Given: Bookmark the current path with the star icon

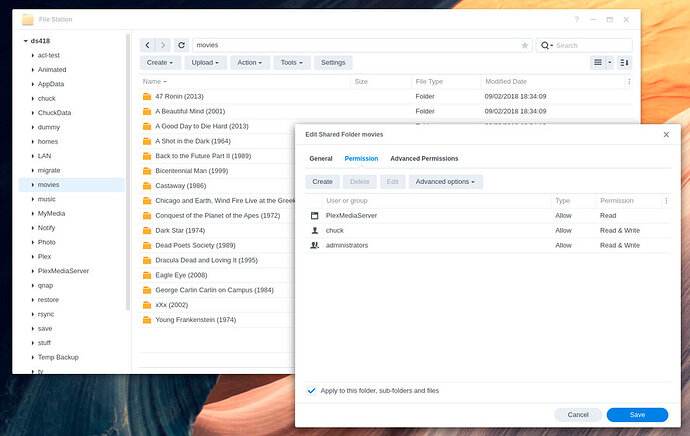Looking at the screenshot, I should [x=525, y=45].
